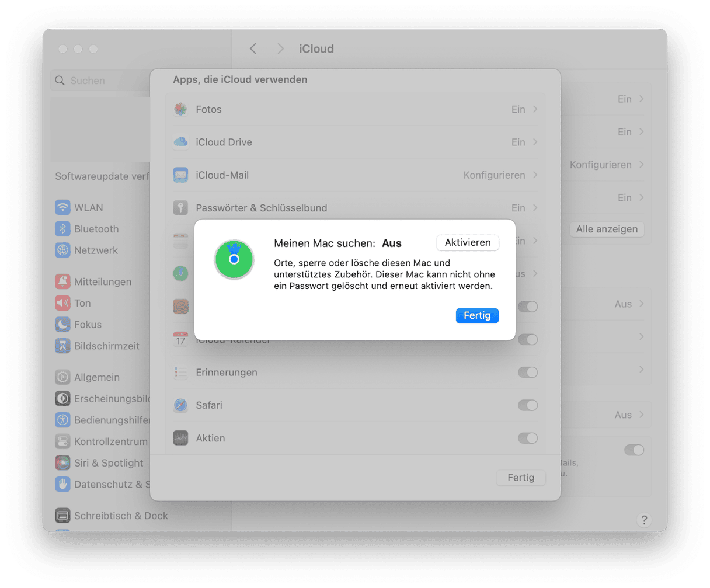
Task: Go forward with the right arrow beside iCloud
Action: [281, 48]
